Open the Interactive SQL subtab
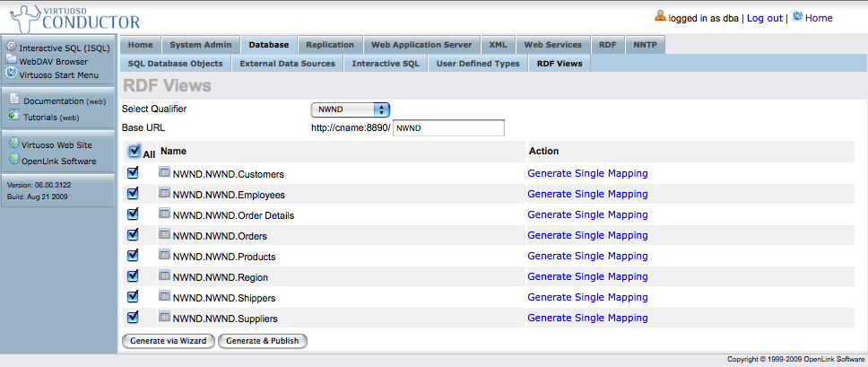The width and height of the screenshot is (868, 367). tap(386, 64)
